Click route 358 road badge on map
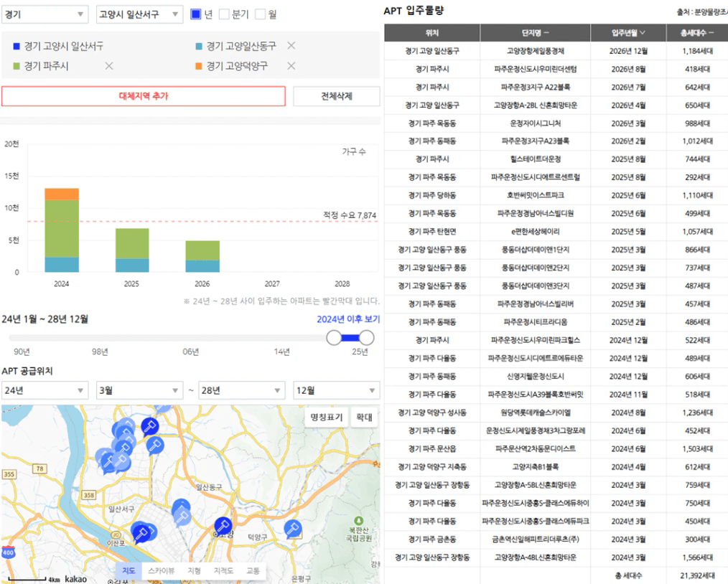This screenshot has width=728, height=584. (x=89, y=495)
